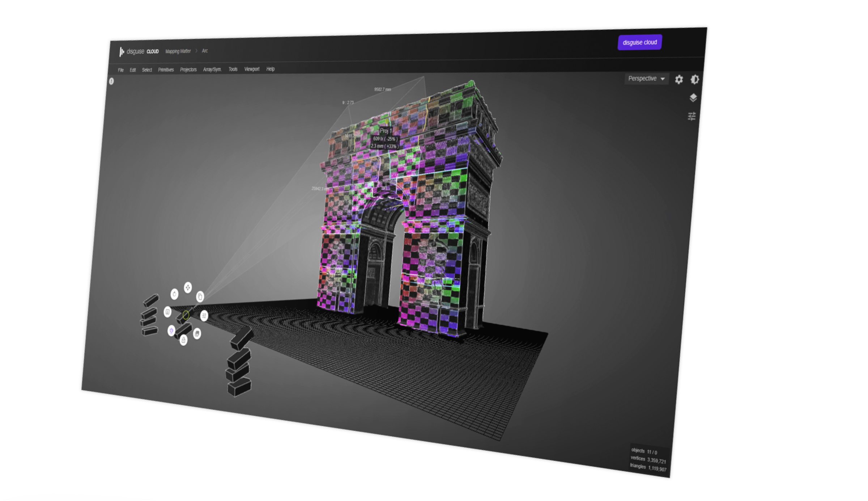This screenshot has width=868, height=501.
Task: Open projector properties sliders in radial menu
Action: click(204, 316)
